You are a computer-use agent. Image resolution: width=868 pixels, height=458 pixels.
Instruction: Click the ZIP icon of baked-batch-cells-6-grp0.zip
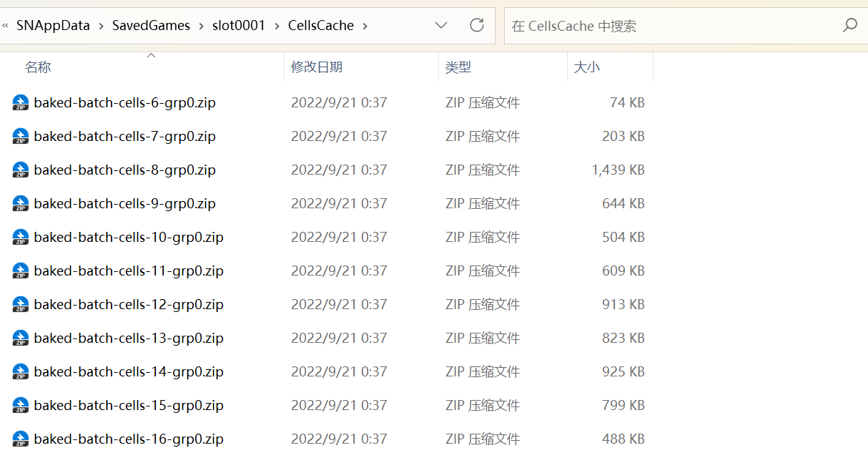(20, 103)
